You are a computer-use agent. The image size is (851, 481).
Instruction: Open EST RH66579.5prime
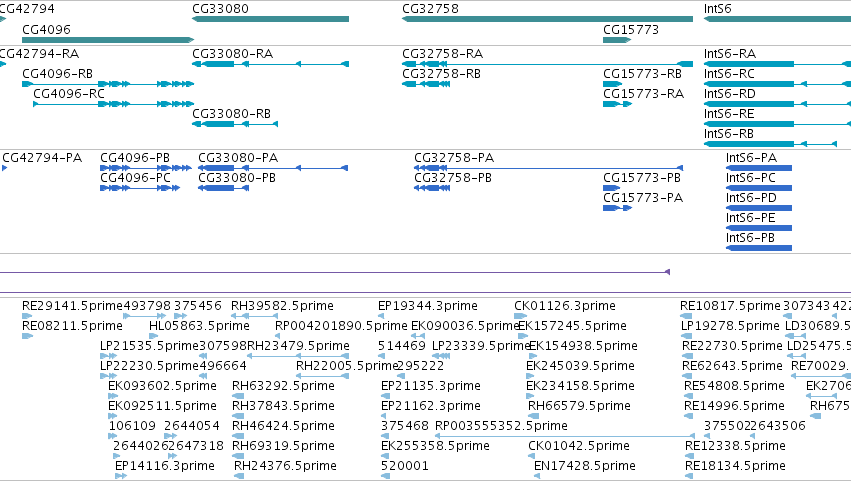(x=579, y=406)
